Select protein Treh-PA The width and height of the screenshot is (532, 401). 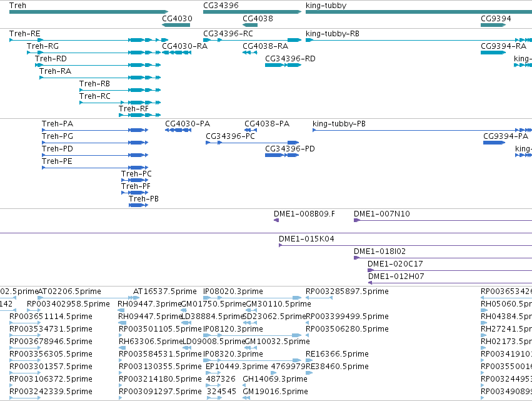click(95, 130)
